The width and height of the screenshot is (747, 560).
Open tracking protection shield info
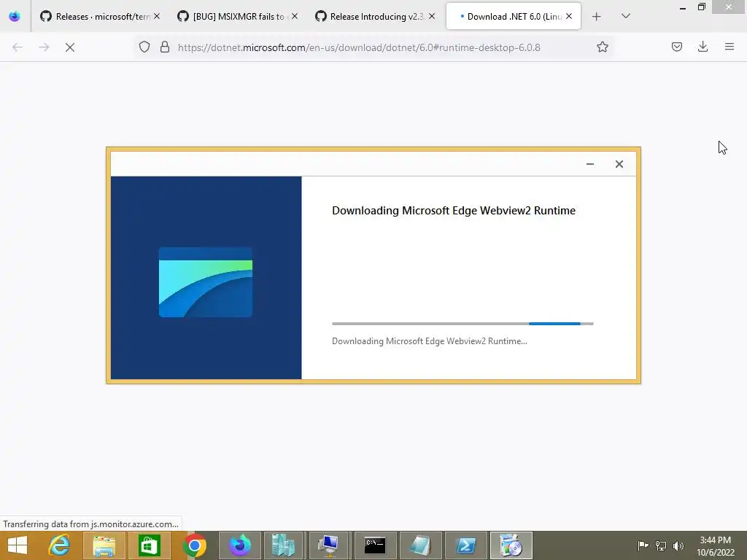click(144, 47)
